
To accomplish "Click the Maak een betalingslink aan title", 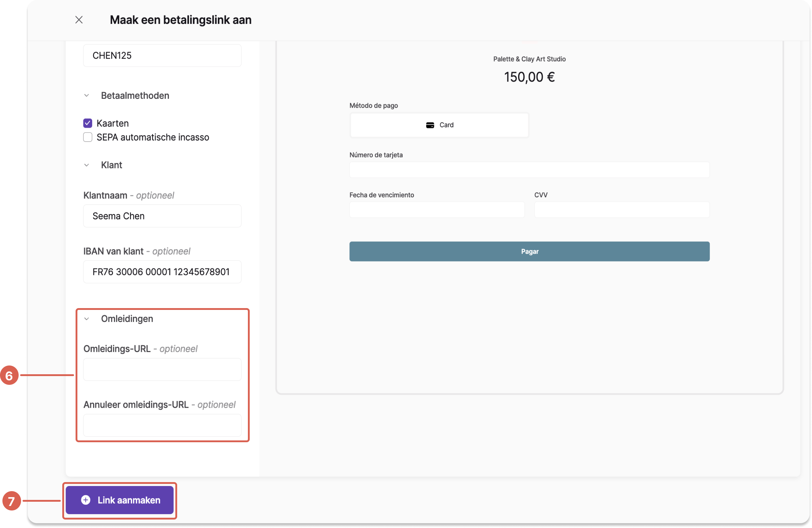I will (180, 20).
